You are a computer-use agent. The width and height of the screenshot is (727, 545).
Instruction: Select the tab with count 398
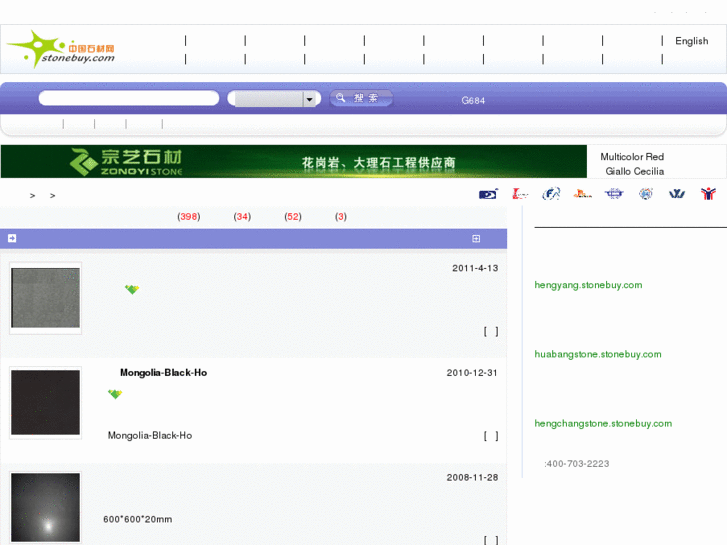click(188, 216)
